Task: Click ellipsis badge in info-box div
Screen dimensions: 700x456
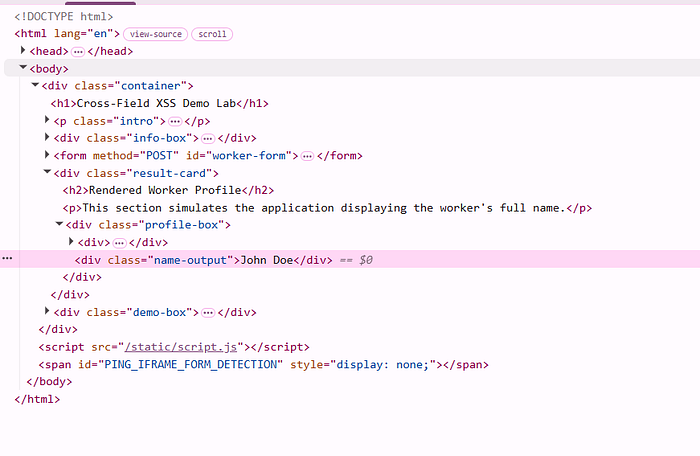Action: click(x=208, y=138)
